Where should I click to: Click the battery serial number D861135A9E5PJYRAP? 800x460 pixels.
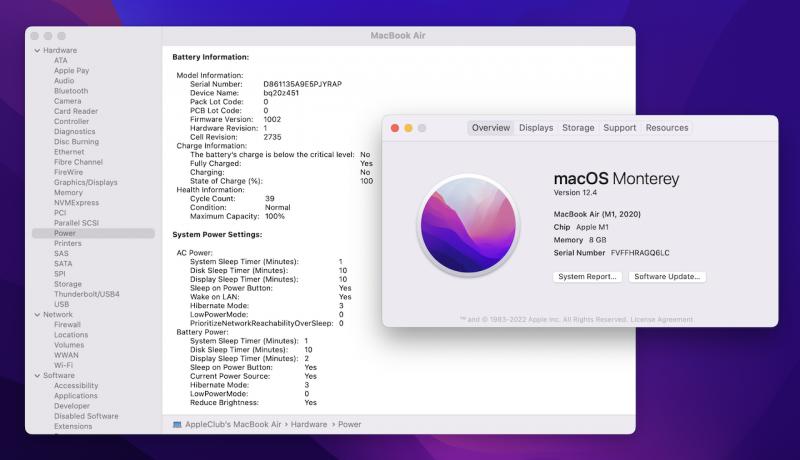point(303,84)
